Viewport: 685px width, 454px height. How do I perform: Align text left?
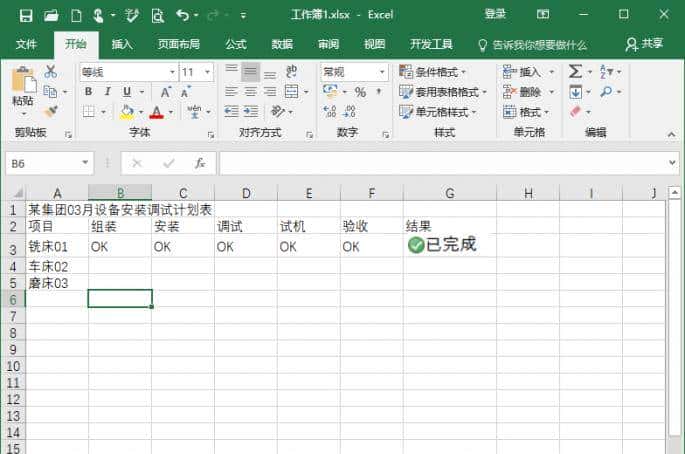click(231, 92)
